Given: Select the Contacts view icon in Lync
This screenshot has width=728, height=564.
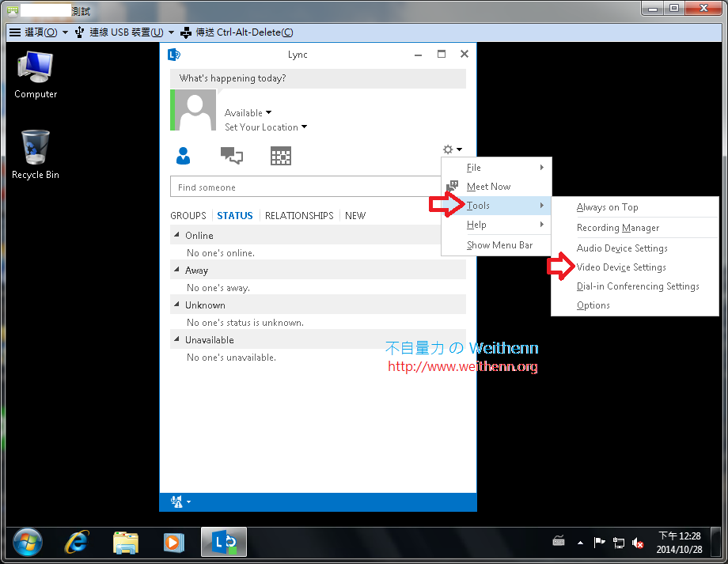Looking at the screenshot, I should [183, 156].
